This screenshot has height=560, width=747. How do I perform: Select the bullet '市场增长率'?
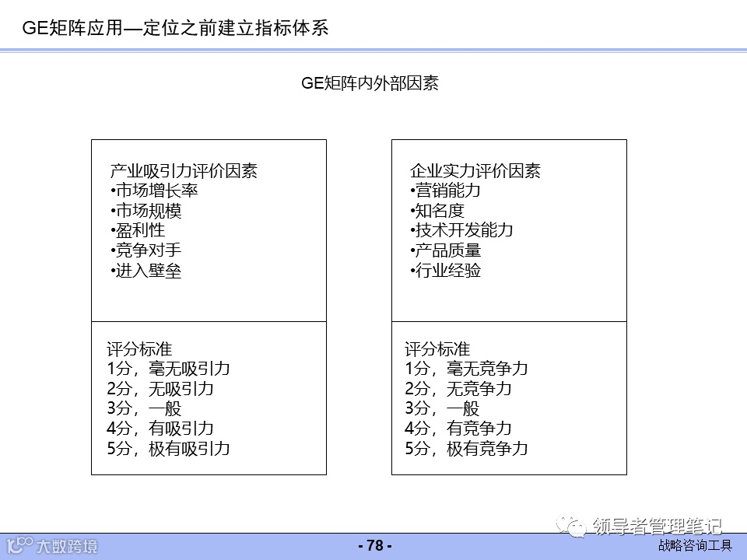pyautogui.click(x=154, y=191)
